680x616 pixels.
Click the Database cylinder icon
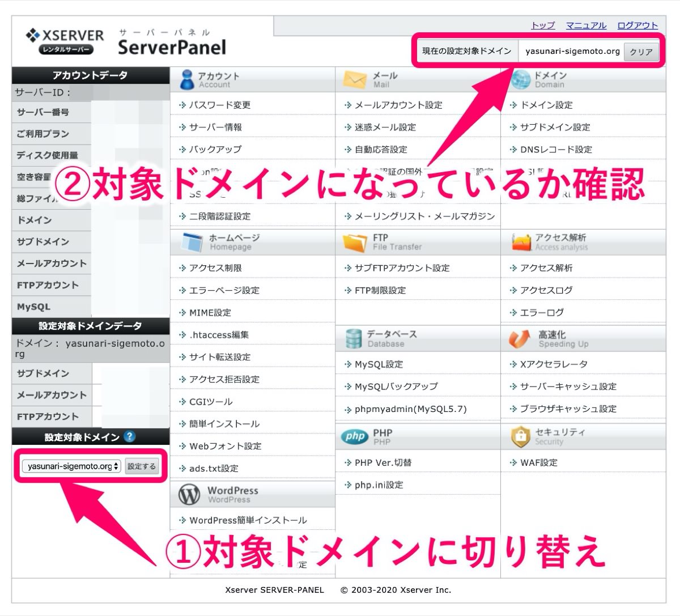point(353,339)
